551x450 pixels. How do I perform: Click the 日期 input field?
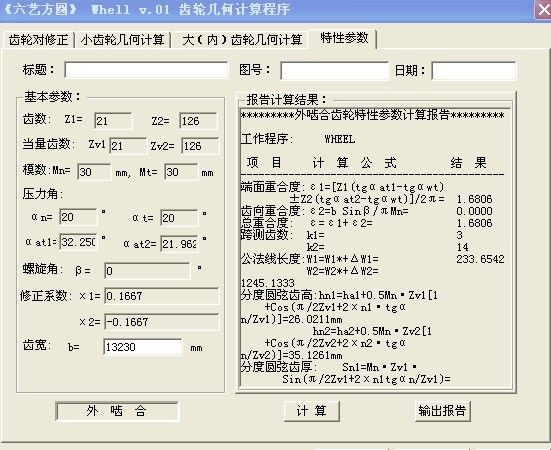pos(474,71)
